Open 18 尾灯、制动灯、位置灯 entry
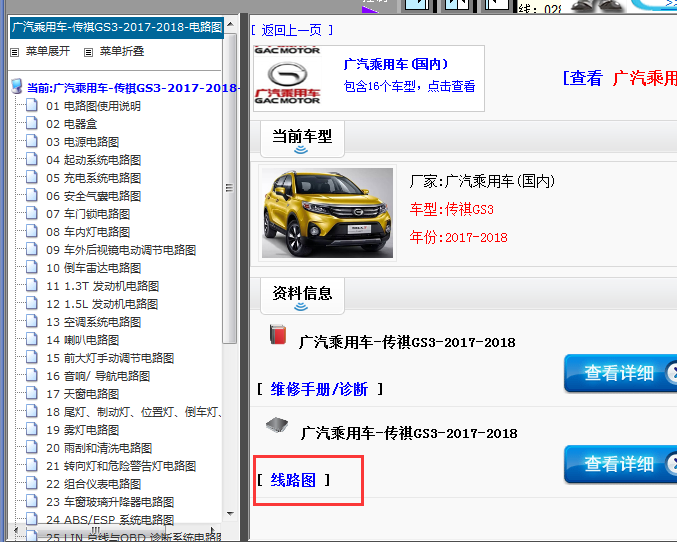Image resolution: width=677 pixels, height=542 pixels. (134, 412)
